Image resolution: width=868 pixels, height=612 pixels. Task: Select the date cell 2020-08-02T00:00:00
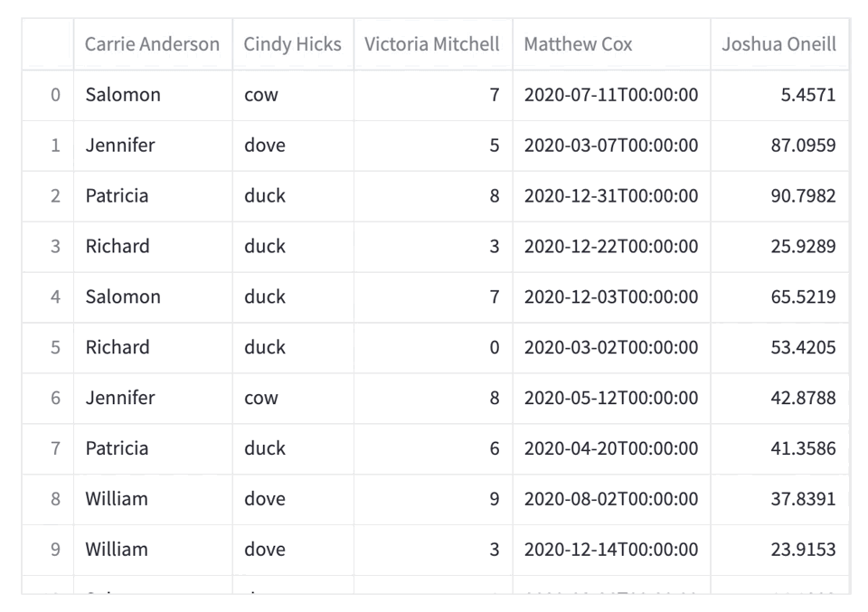612,499
